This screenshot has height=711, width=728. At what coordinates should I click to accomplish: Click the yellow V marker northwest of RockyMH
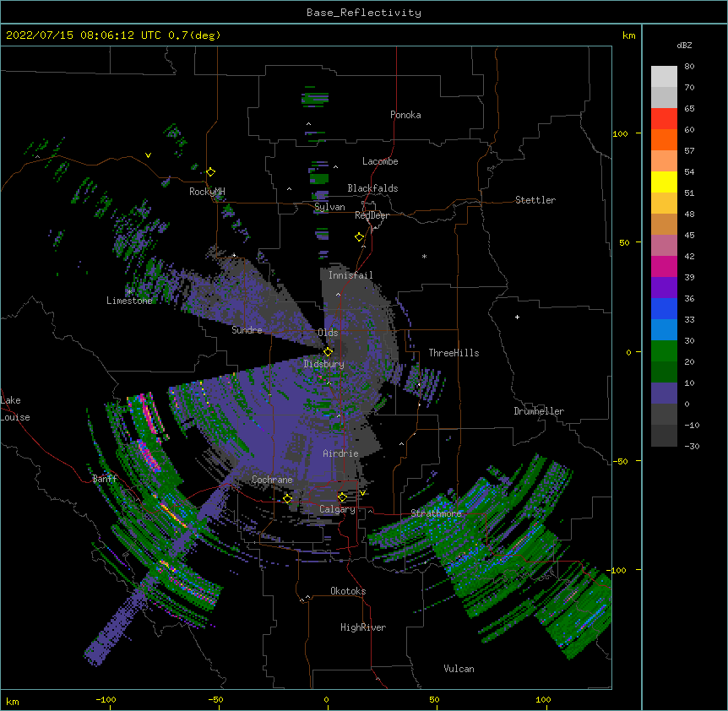(148, 155)
